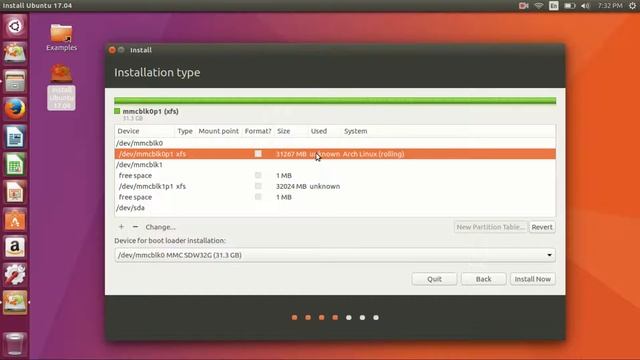Click the screen recording indicator in the top panel
Viewport: 640px width, 360px height.
[x=523, y=6]
